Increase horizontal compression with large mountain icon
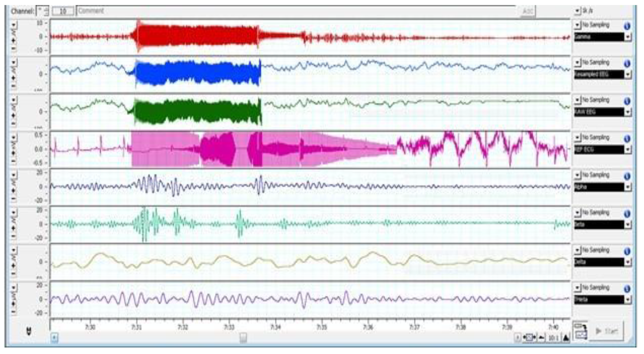This screenshot has width=644, height=354. (566, 338)
